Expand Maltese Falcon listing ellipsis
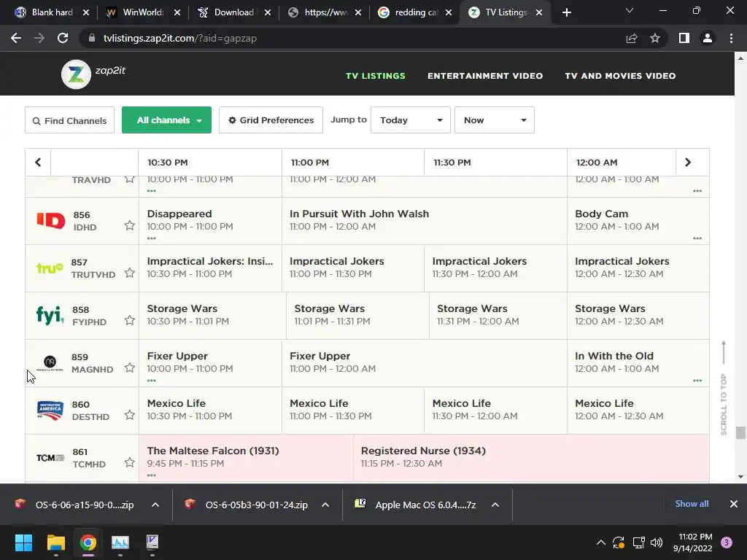Screen dimensions: 747x560 152,475
